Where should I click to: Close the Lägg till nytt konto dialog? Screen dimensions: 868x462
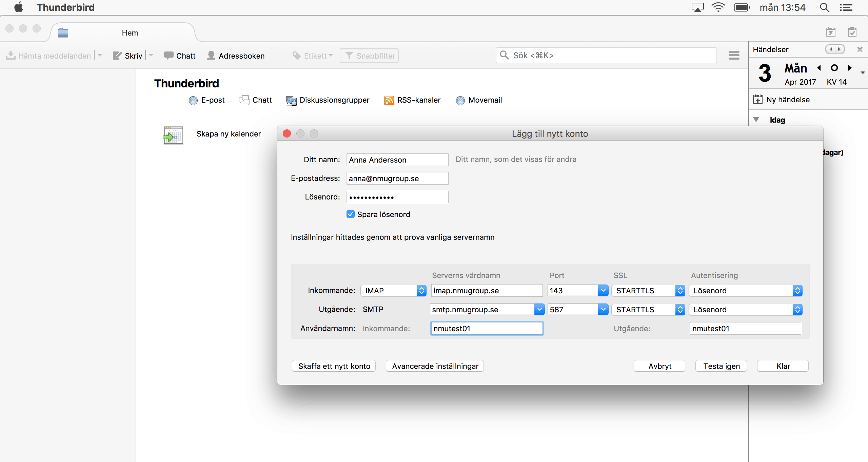pyautogui.click(x=287, y=133)
